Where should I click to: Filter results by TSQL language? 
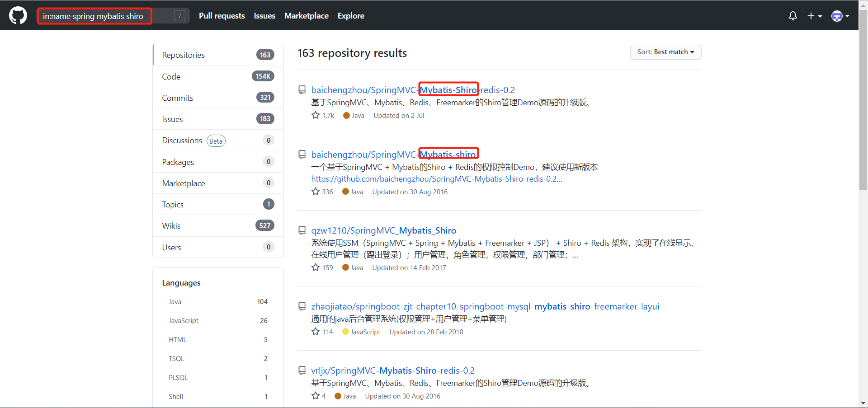pyautogui.click(x=218, y=359)
